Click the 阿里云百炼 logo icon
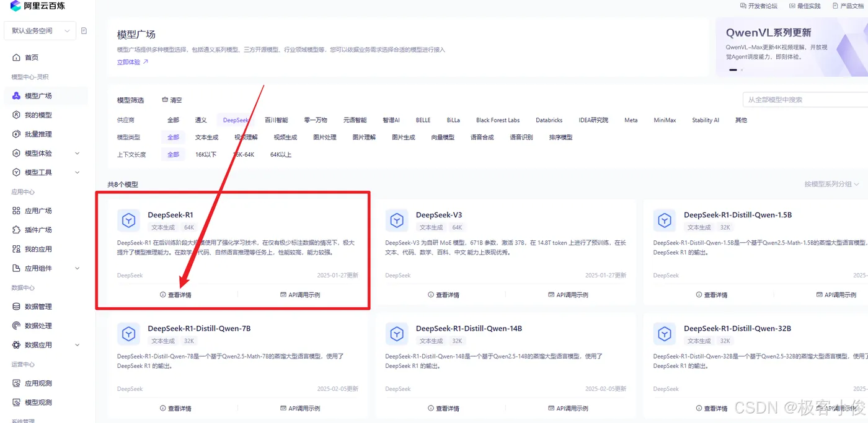Screen dimensions: 868x423 (x=15, y=6)
